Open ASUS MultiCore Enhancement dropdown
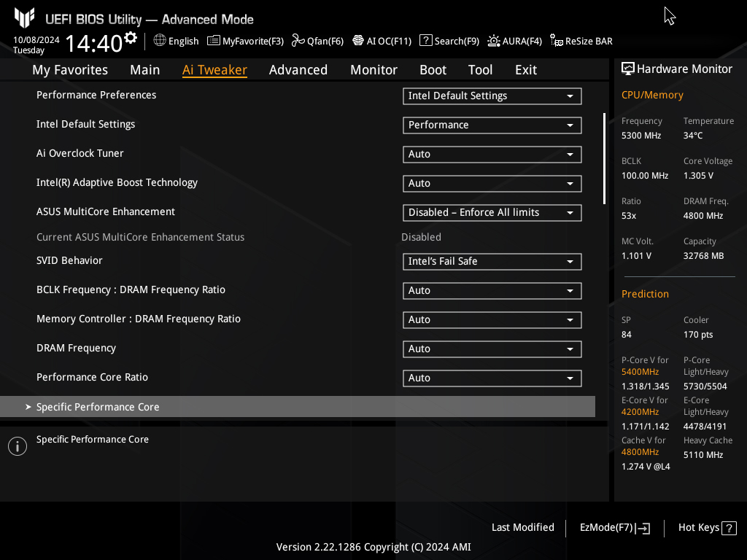Viewport: 747px width, 560px height. pos(492,212)
